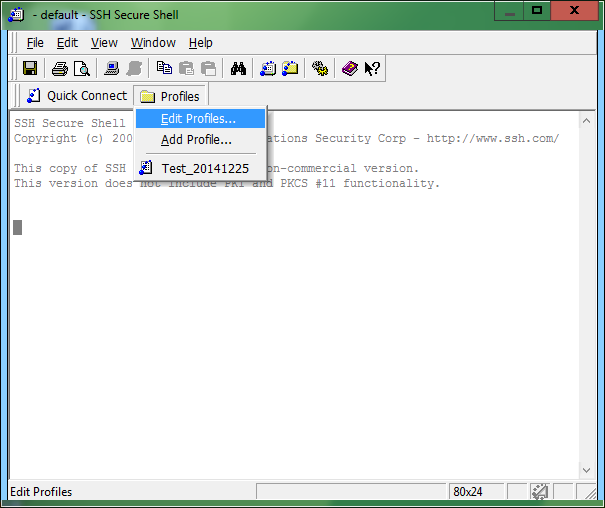The width and height of the screenshot is (605, 508).
Task: Minimize the SSH Secure Shell window
Action: (x=509, y=11)
